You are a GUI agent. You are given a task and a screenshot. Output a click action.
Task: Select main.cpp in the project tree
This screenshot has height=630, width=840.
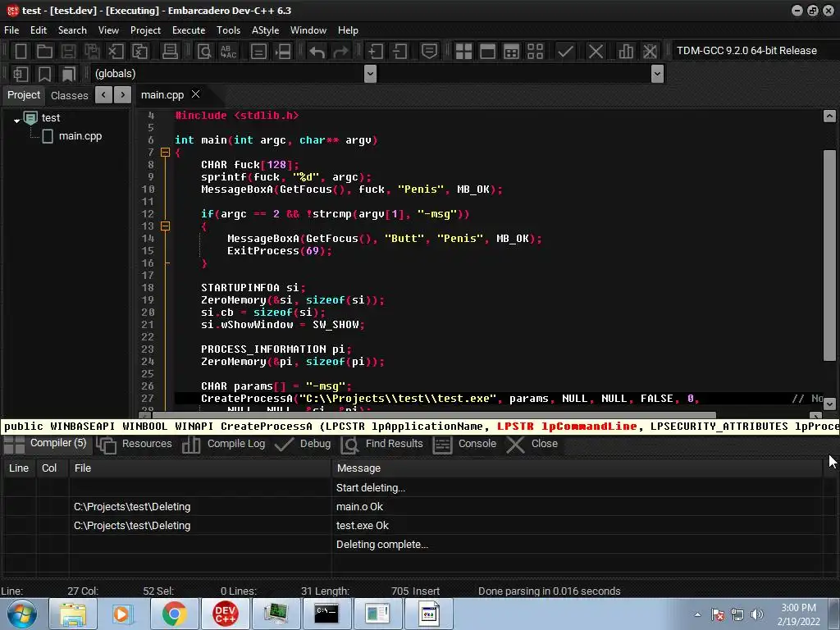80,136
